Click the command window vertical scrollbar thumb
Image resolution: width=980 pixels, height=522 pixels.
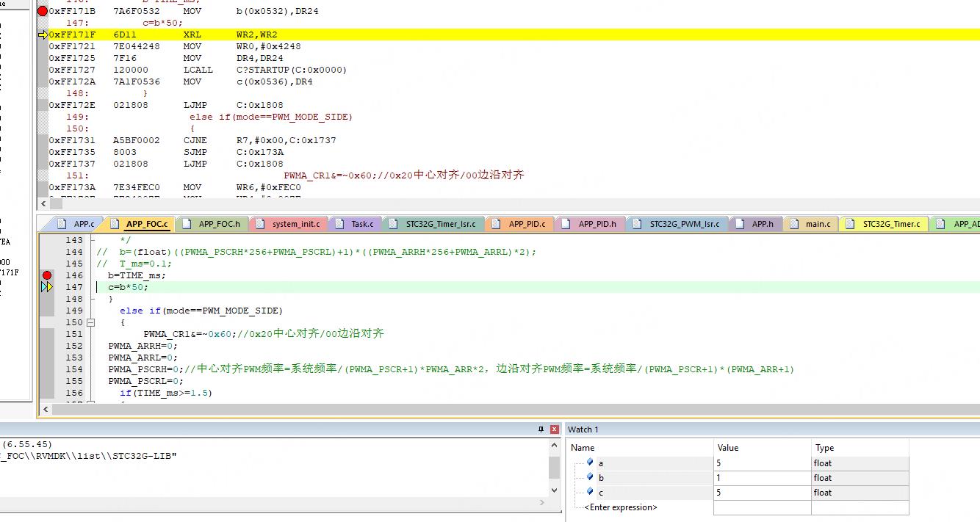[x=555, y=468]
